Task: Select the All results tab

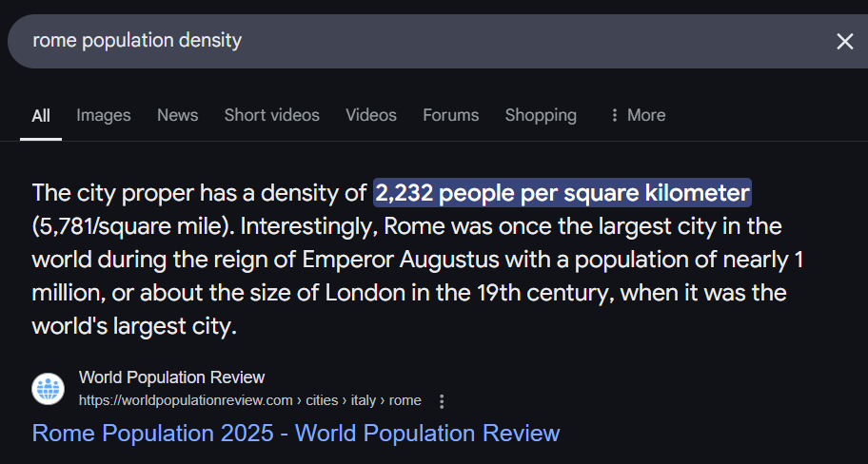Action: coord(41,116)
